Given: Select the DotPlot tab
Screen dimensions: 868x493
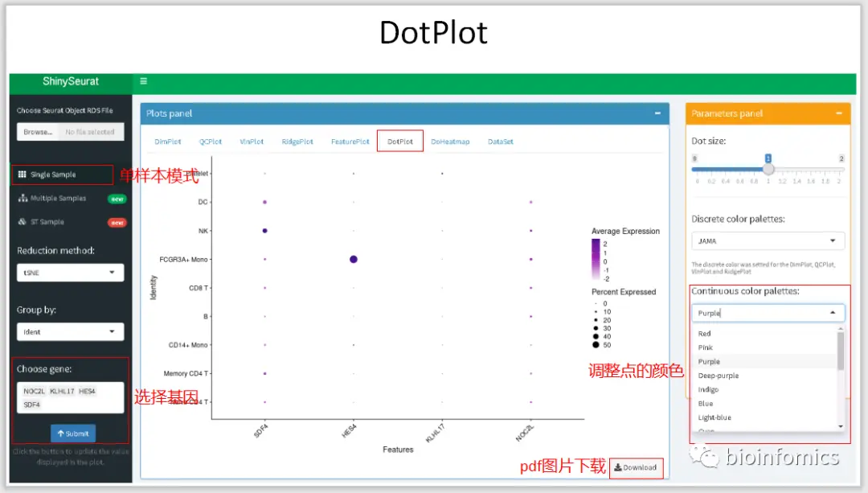Looking at the screenshot, I should [400, 142].
